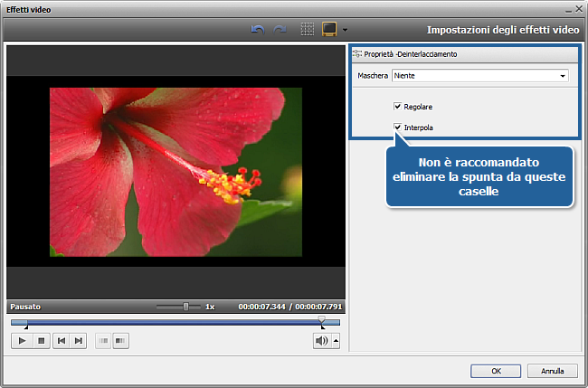The width and height of the screenshot is (588, 388).
Task: Step to next frame
Action: click(x=79, y=340)
